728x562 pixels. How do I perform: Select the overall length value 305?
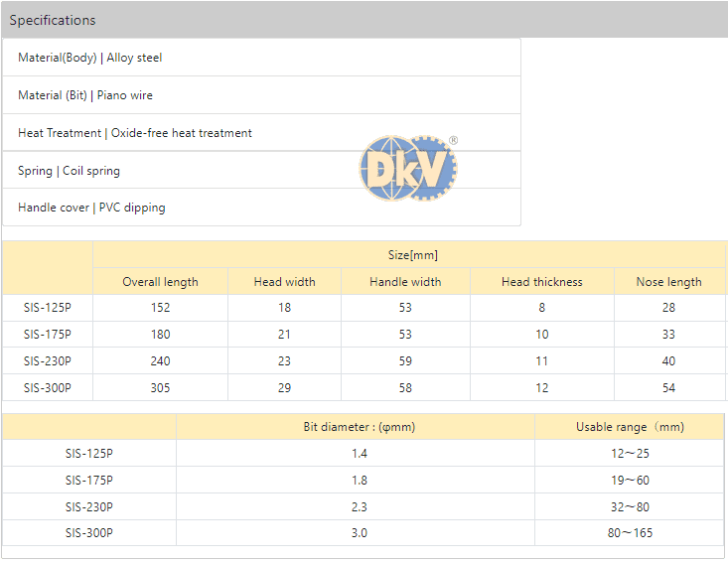pyautogui.click(x=160, y=388)
